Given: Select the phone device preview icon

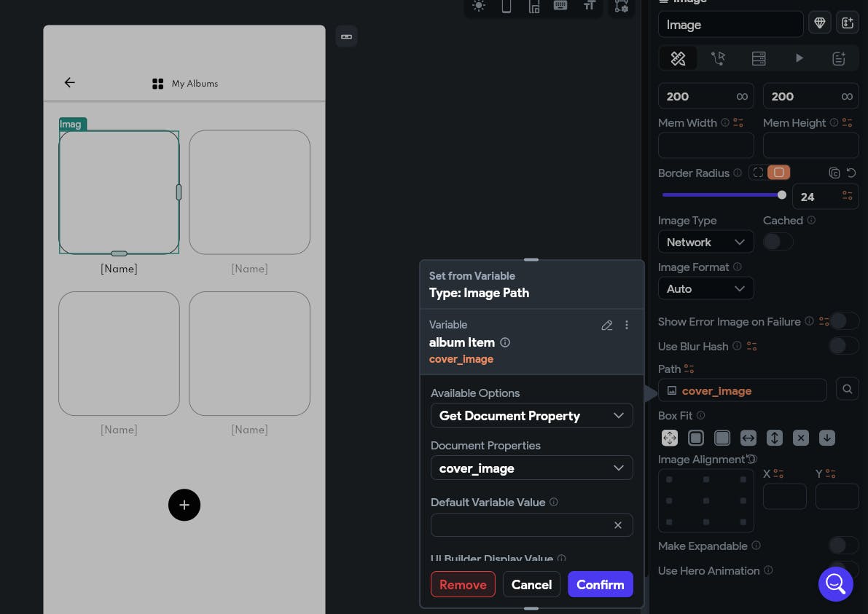Looking at the screenshot, I should pos(506,6).
